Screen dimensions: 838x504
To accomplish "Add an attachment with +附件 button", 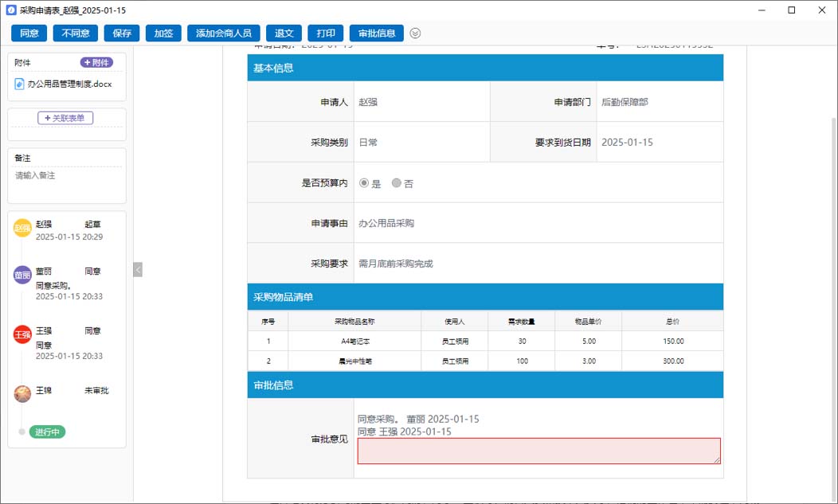I will tap(96, 63).
